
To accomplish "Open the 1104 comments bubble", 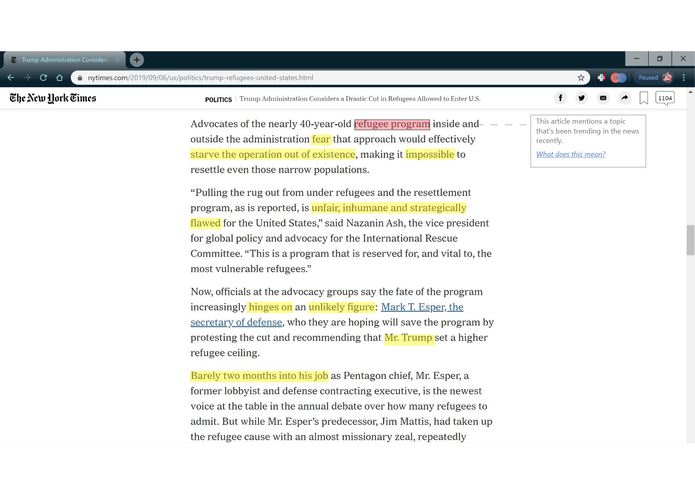I will click(665, 98).
